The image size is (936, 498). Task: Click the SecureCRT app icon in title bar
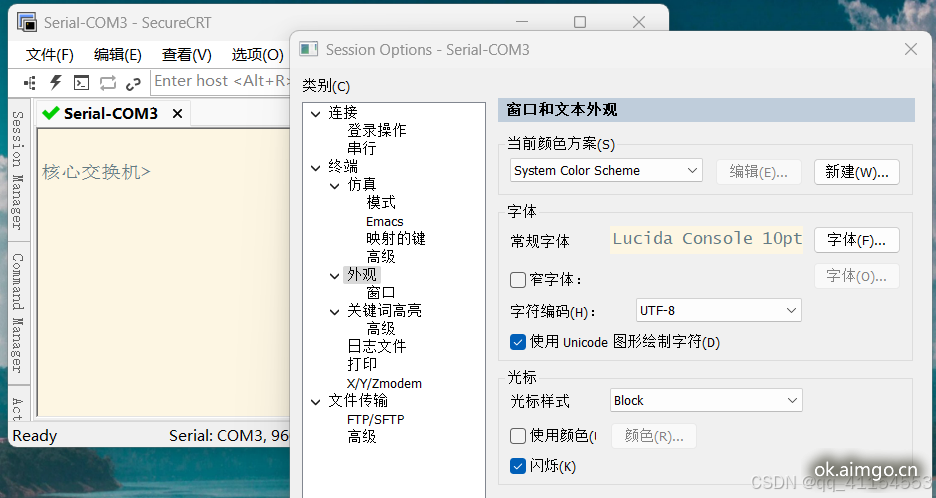point(27,22)
